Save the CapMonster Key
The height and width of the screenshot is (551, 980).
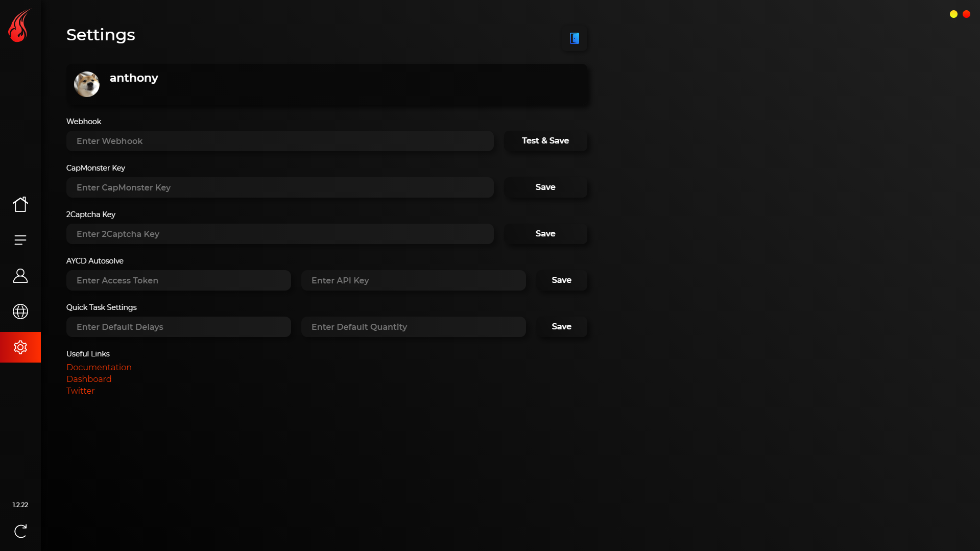pos(545,187)
